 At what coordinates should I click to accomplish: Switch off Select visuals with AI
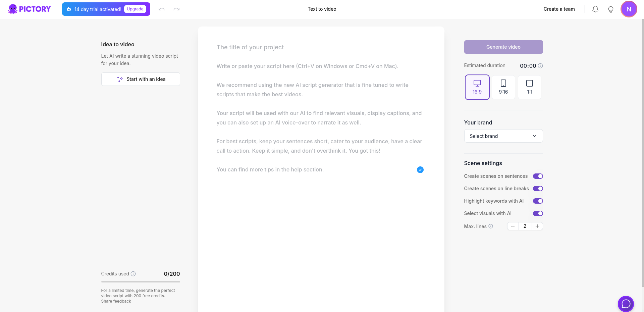pyautogui.click(x=538, y=213)
